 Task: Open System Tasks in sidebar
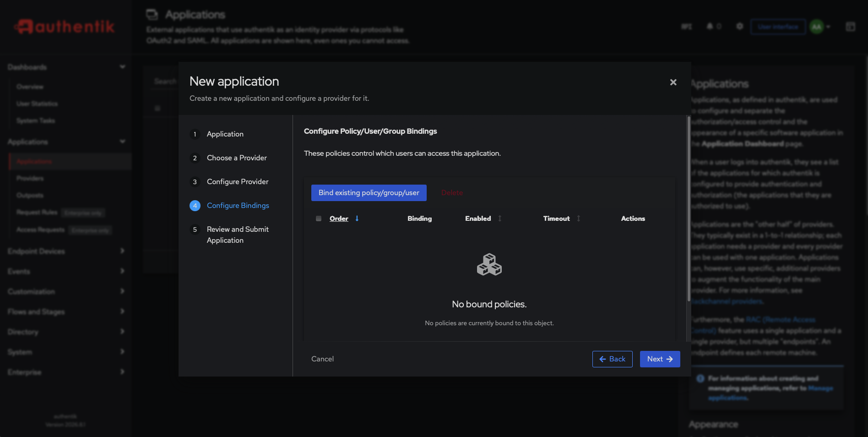tap(36, 120)
